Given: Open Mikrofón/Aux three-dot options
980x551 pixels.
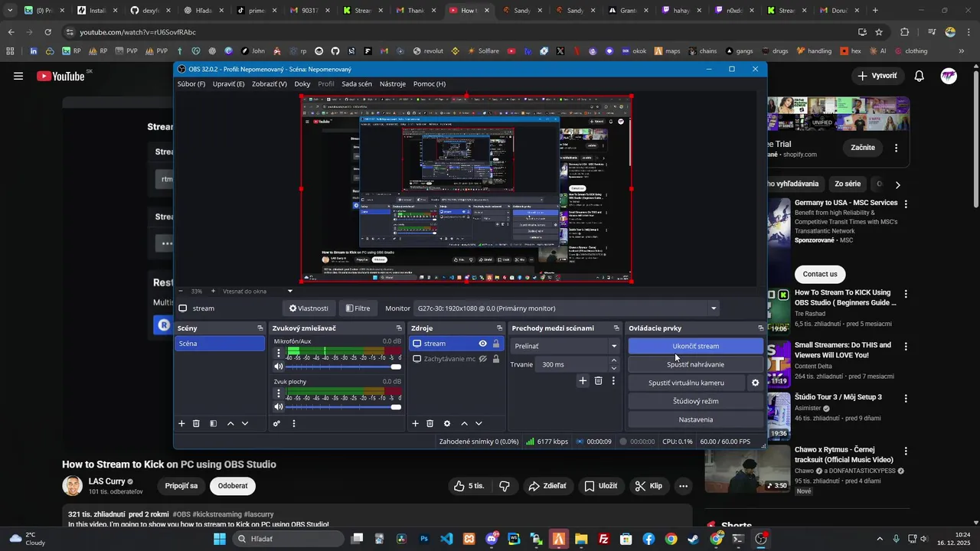Looking at the screenshot, I should point(279,354).
